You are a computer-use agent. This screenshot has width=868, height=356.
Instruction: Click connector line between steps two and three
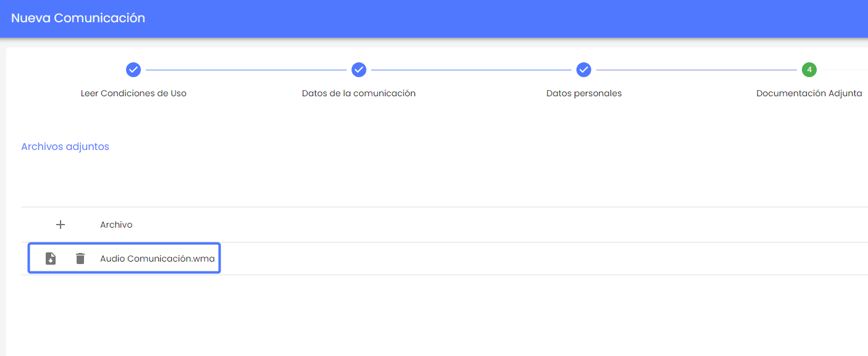tap(471, 70)
